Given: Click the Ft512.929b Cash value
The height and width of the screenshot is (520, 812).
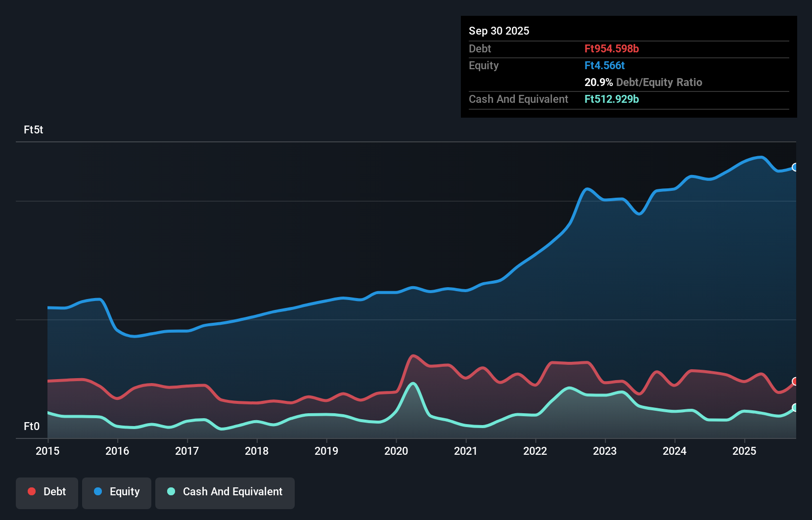Looking at the screenshot, I should point(612,99).
